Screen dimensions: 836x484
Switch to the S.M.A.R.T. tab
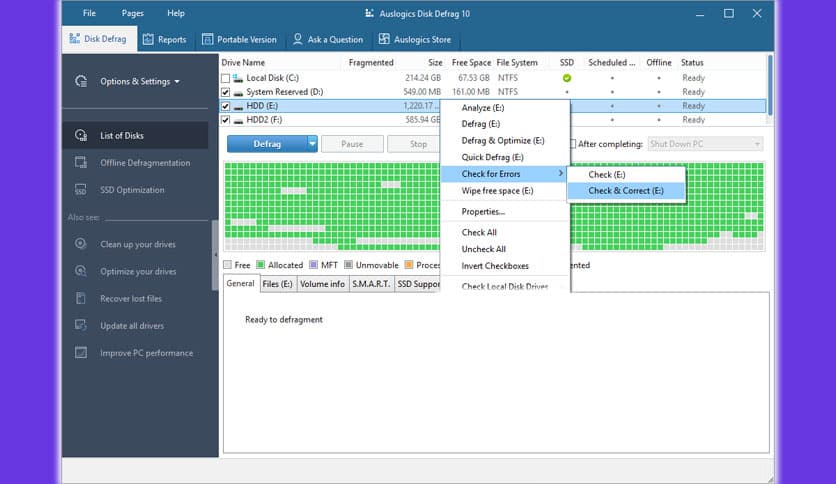pos(371,284)
